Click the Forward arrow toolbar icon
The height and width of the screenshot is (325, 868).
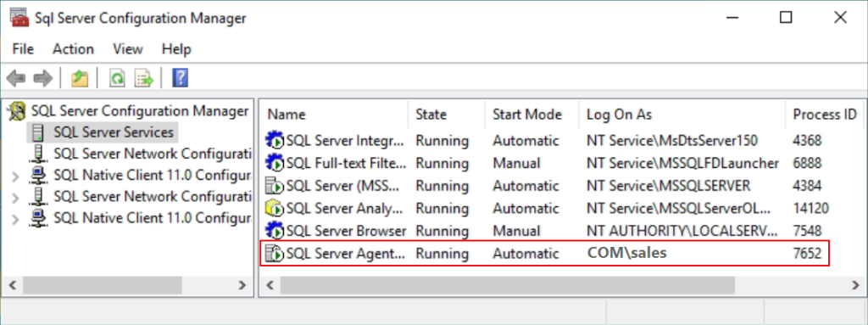click(x=43, y=78)
